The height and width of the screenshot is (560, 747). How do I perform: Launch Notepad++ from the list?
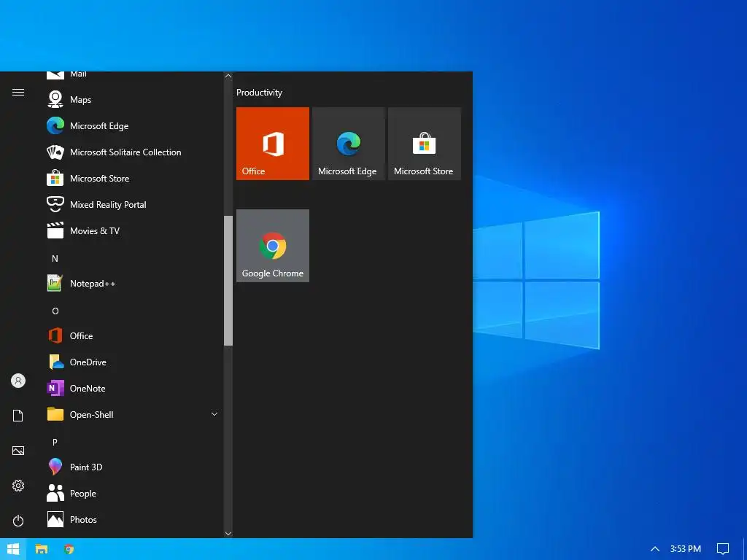[133, 284]
